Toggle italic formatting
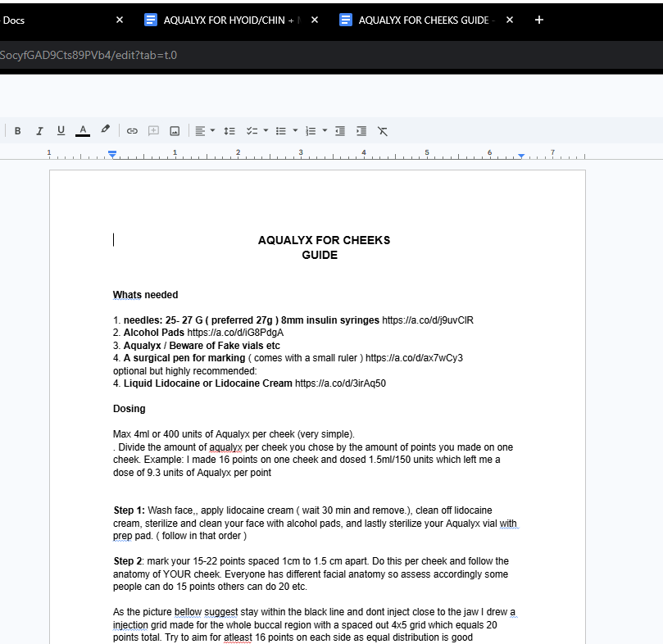Screen dimensions: 663x644 click(39, 131)
